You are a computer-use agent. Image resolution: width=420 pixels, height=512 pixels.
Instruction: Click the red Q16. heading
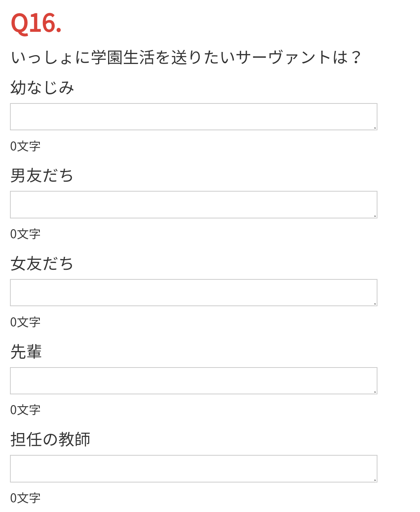(x=36, y=23)
